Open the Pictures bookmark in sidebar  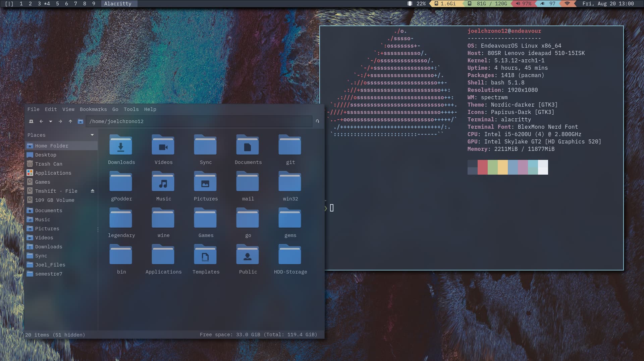tap(61, 229)
